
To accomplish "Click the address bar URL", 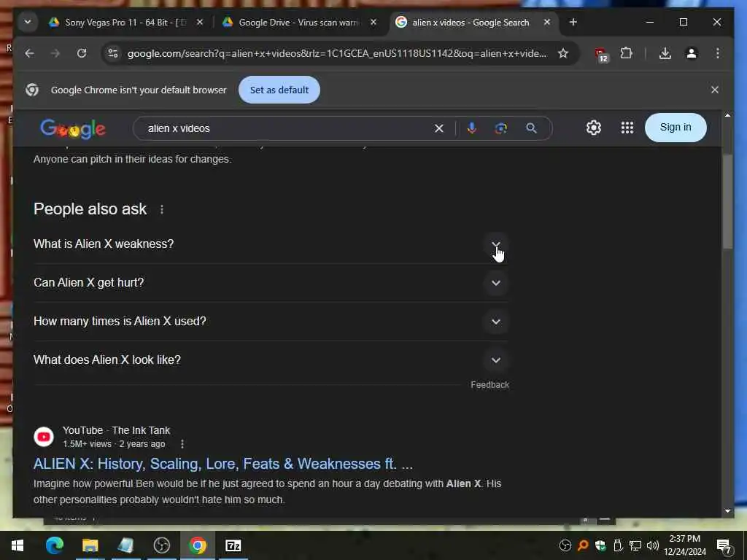I will coord(336,53).
